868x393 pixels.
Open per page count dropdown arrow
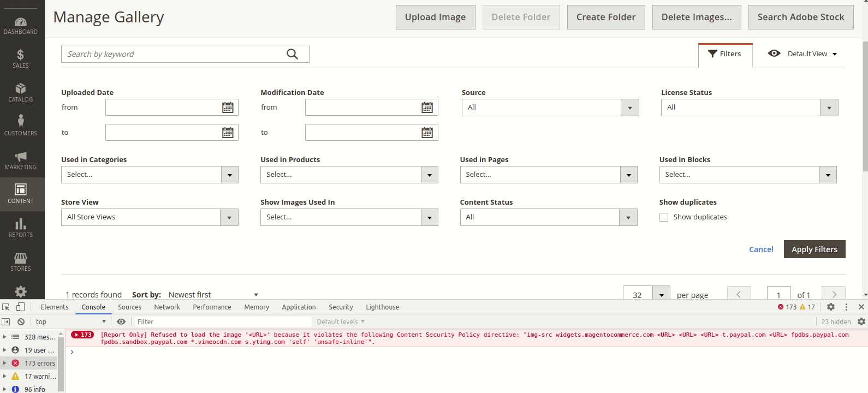tap(662, 295)
